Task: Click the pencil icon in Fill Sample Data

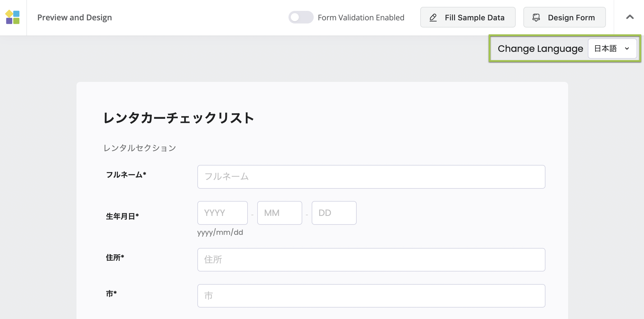Action: click(433, 17)
